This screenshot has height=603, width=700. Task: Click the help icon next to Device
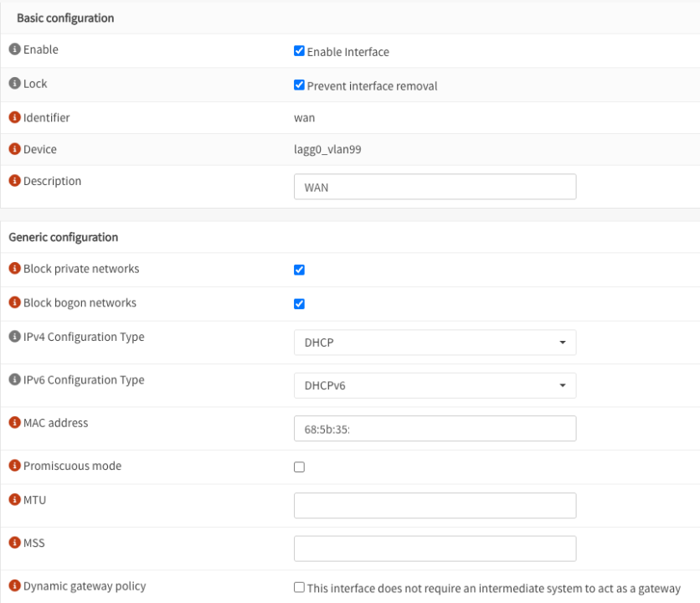(x=14, y=150)
